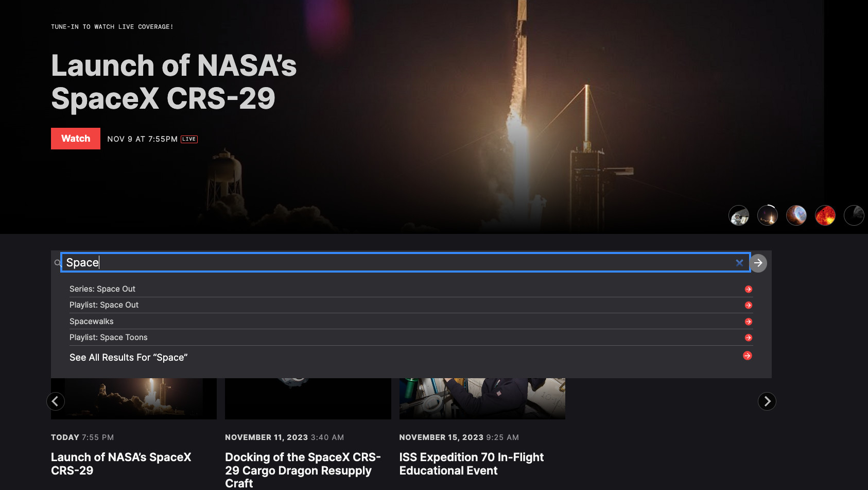Viewport: 868px width, 490px height.
Task: Click red arrow beside See All Results
Action: (748, 356)
